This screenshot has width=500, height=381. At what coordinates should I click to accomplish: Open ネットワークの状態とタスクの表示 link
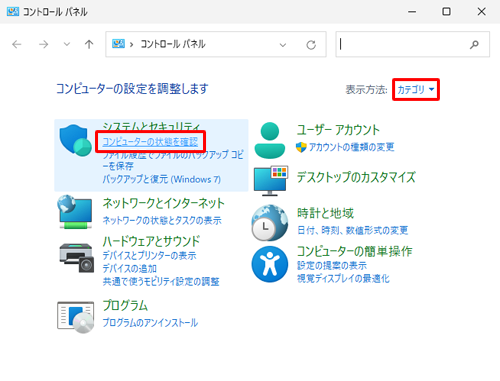162,220
